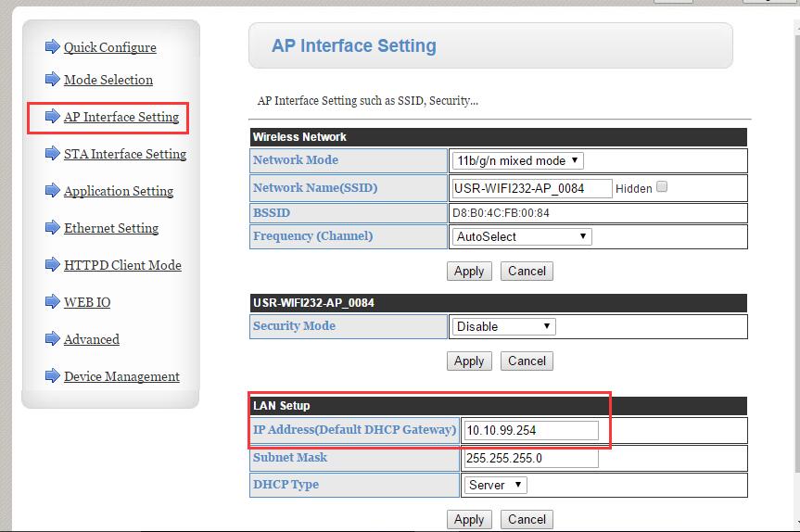Click the arrow icon beside Ethernet Setting
This screenshot has width=800, height=532.
pos(53,227)
